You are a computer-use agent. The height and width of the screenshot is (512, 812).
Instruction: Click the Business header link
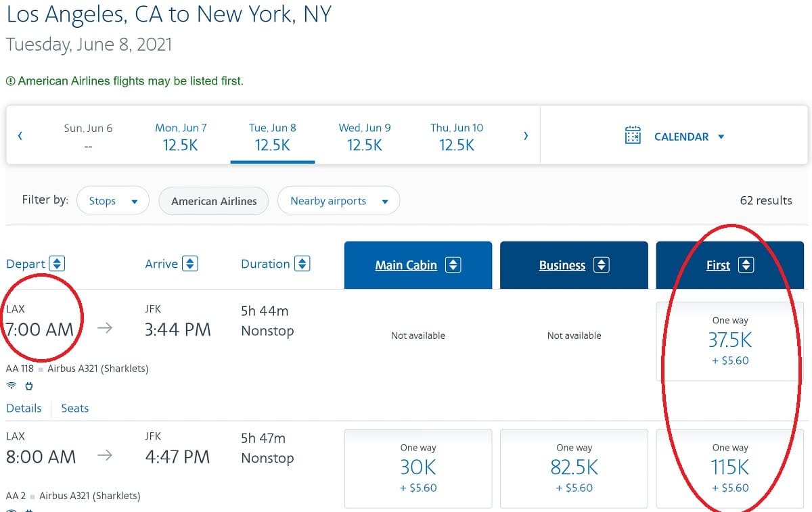point(562,265)
